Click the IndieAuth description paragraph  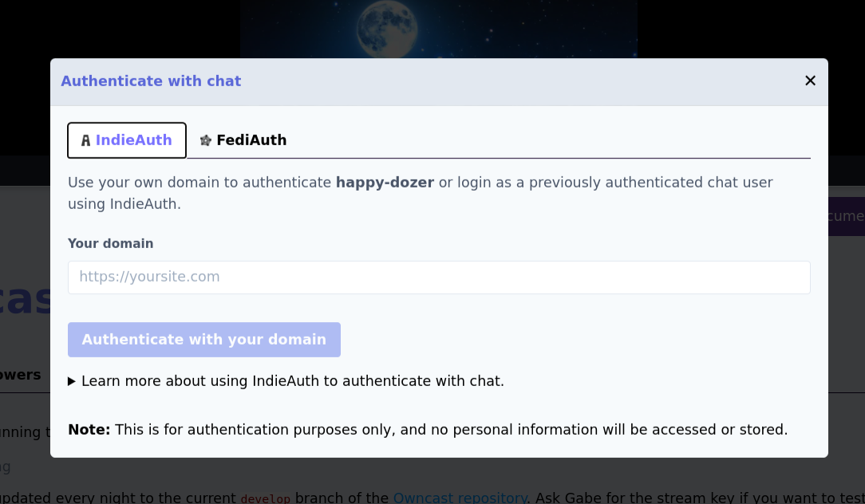tap(420, 193)
